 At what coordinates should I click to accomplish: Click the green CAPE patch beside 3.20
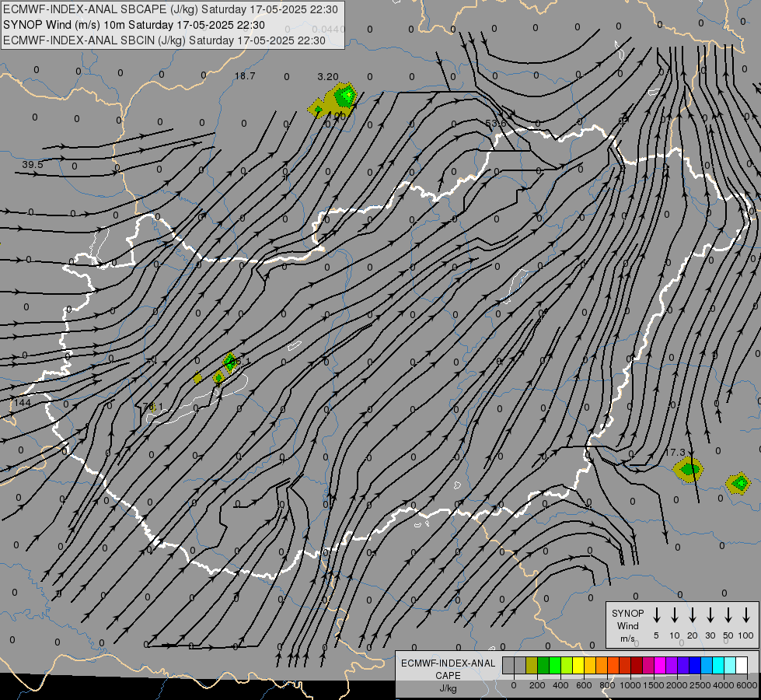345,96
